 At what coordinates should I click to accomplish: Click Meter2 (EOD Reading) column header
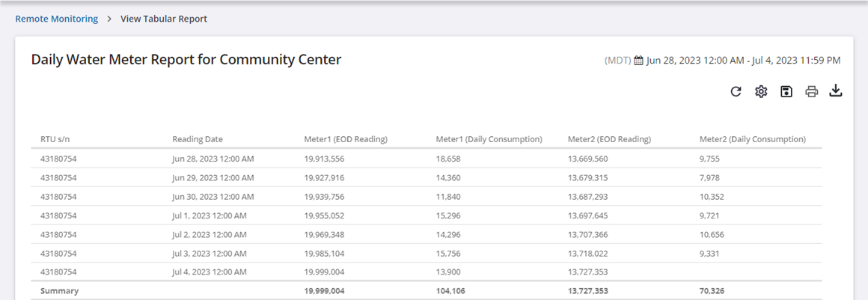608,139
